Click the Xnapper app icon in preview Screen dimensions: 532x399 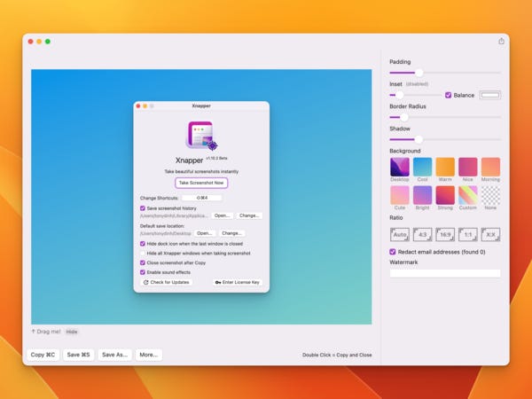point(201,136)
